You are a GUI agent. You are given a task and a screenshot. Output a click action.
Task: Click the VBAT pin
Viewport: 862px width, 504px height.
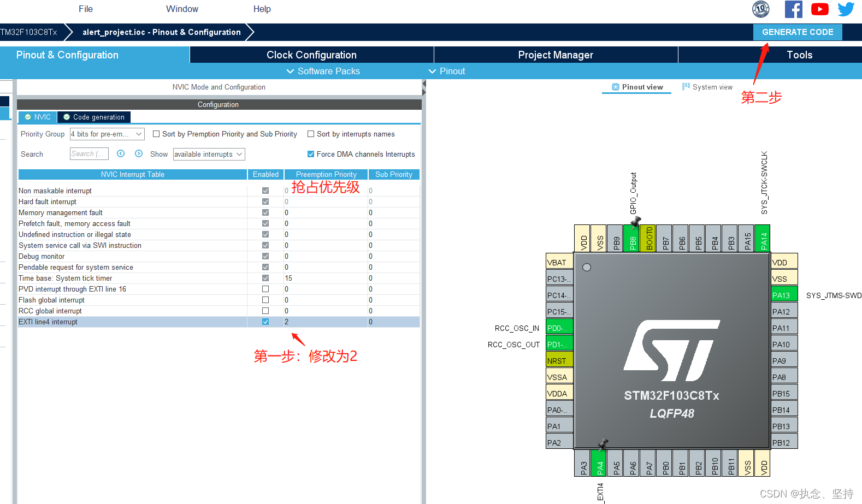point(559,262)
